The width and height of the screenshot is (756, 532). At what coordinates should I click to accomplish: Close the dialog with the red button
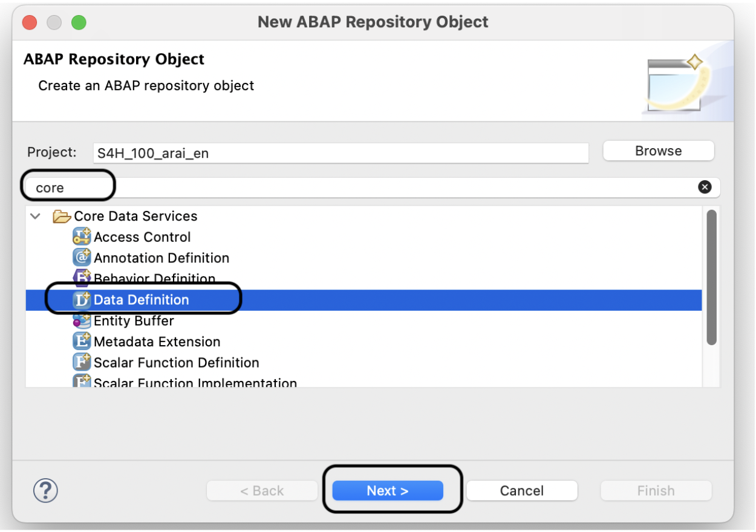[30, 23]
